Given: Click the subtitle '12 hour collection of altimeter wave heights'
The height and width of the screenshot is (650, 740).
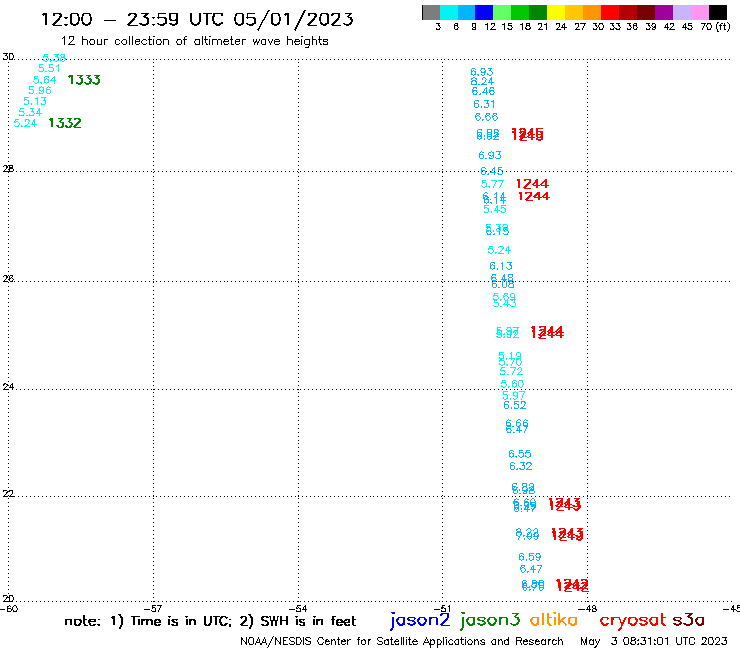Looking at the screenshot, I should (x=194, y=41).
